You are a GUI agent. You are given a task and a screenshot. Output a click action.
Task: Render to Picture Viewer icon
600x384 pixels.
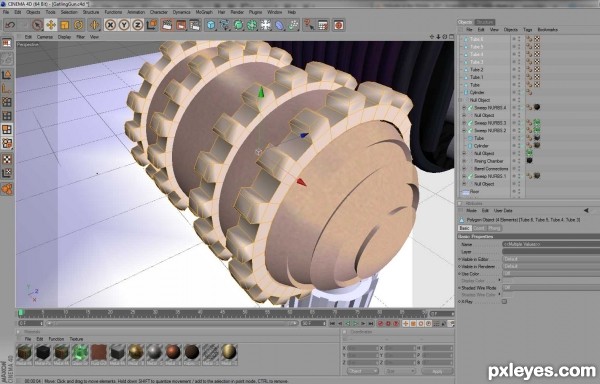181,25
